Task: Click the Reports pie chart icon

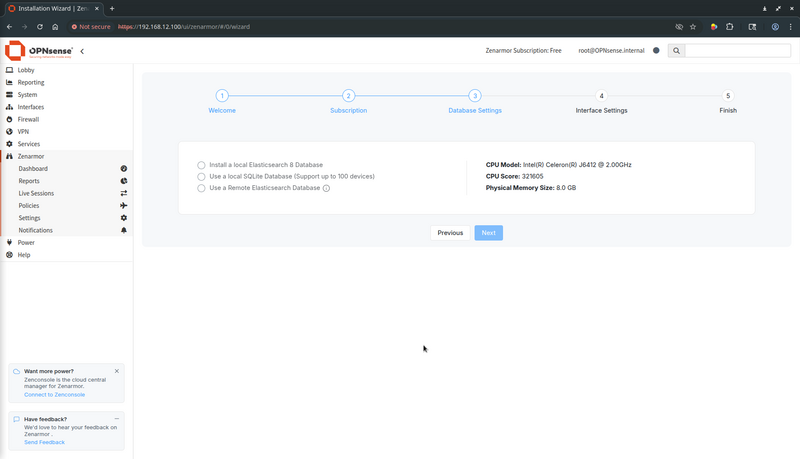Action: tap(123, 181)
